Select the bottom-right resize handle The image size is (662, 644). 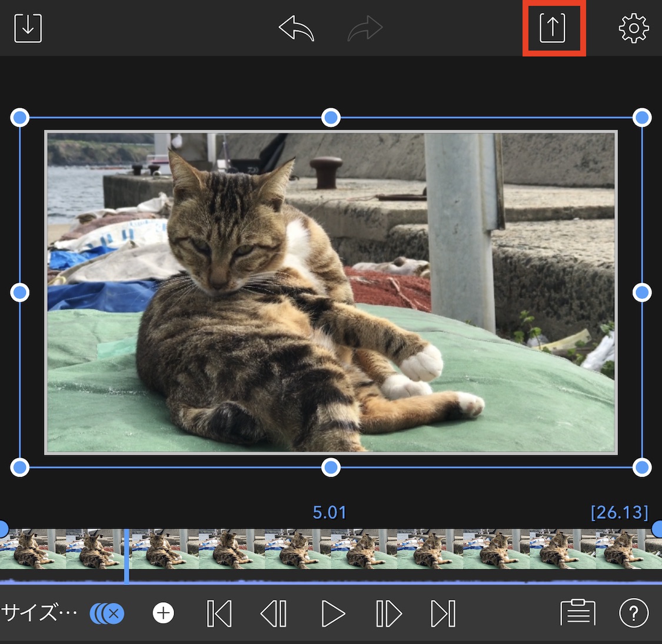[642, 468]
